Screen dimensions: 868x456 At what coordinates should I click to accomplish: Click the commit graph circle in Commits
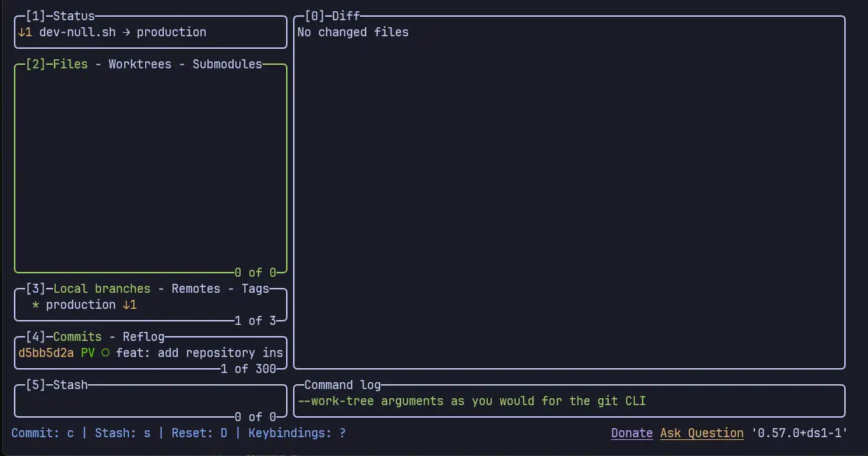point(105,353)
